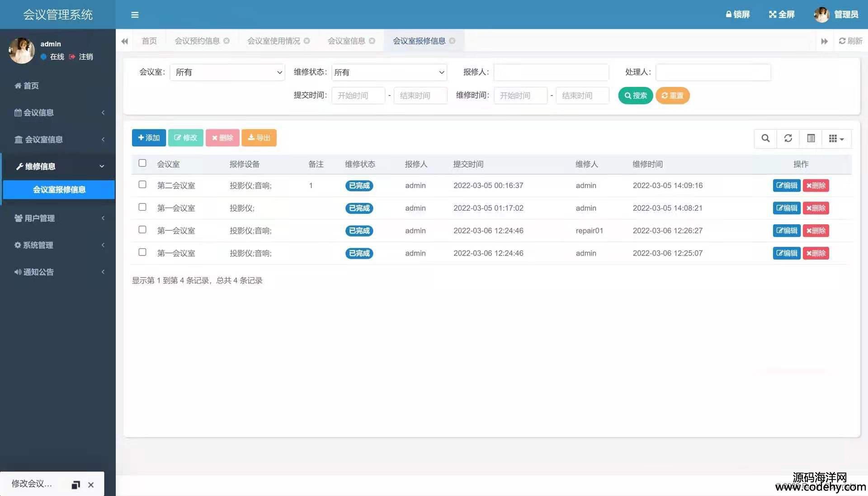Close the 会议室使用情况 tab

point(307,41)
